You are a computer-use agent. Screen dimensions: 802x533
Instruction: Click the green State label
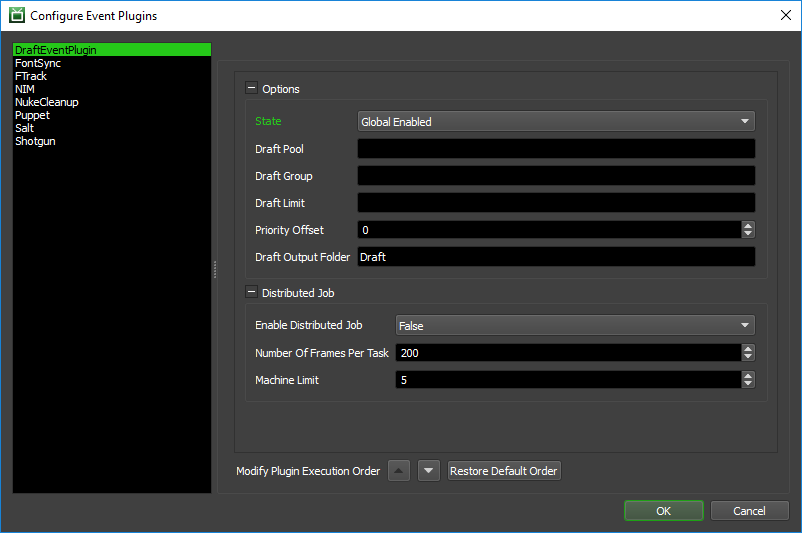tap(268, 121)
